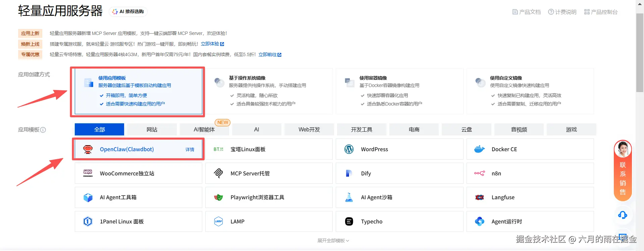Click the WordPress logo icon

349,149
